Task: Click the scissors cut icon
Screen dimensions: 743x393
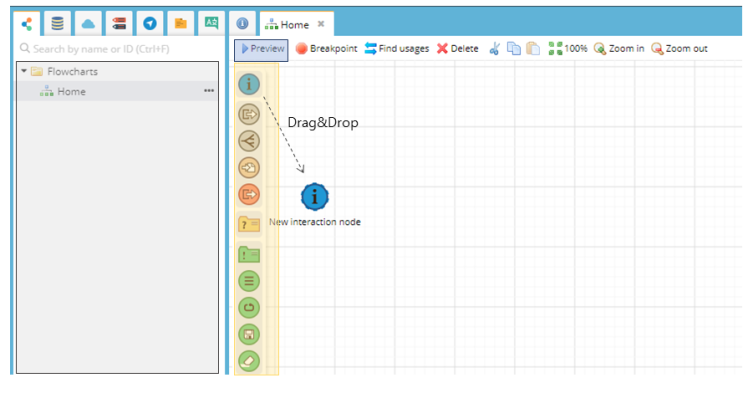Action: pos(495,49)
